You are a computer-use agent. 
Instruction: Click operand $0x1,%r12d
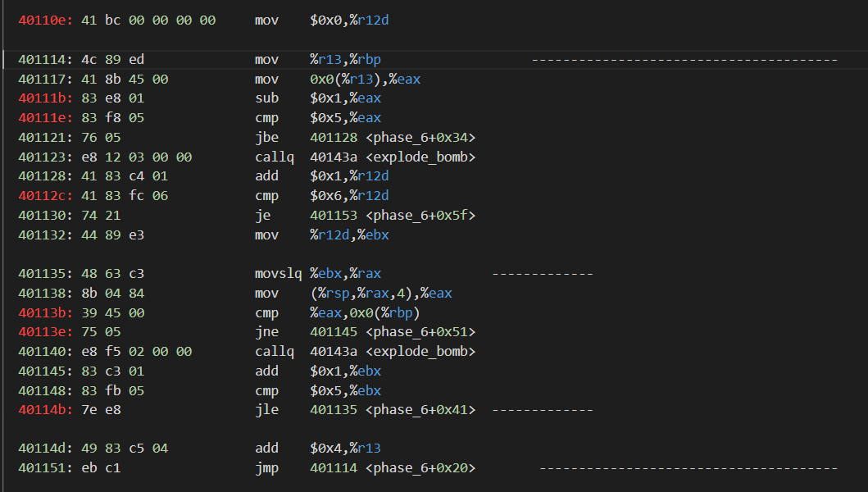(x=349, y=176)
